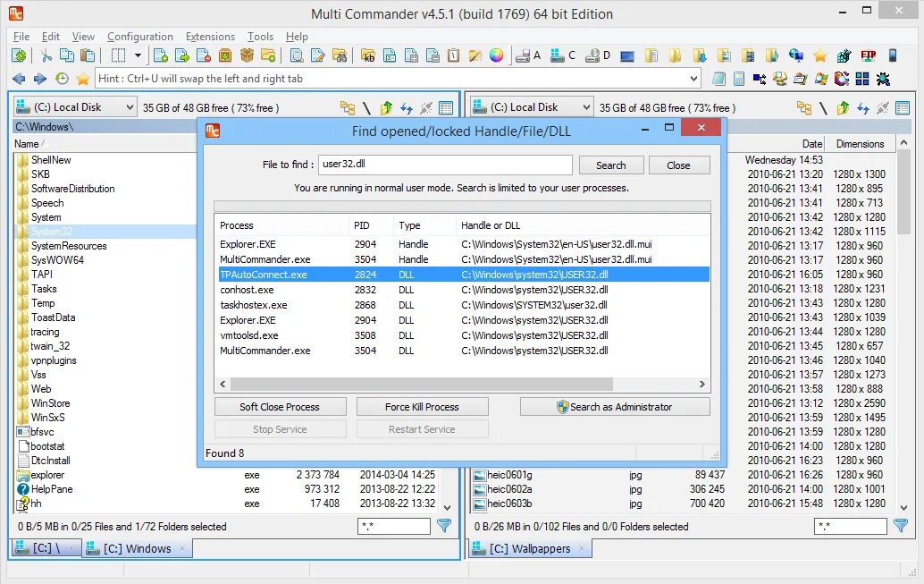Select the vmtoolsd.exe row in results

coord(463,335)
